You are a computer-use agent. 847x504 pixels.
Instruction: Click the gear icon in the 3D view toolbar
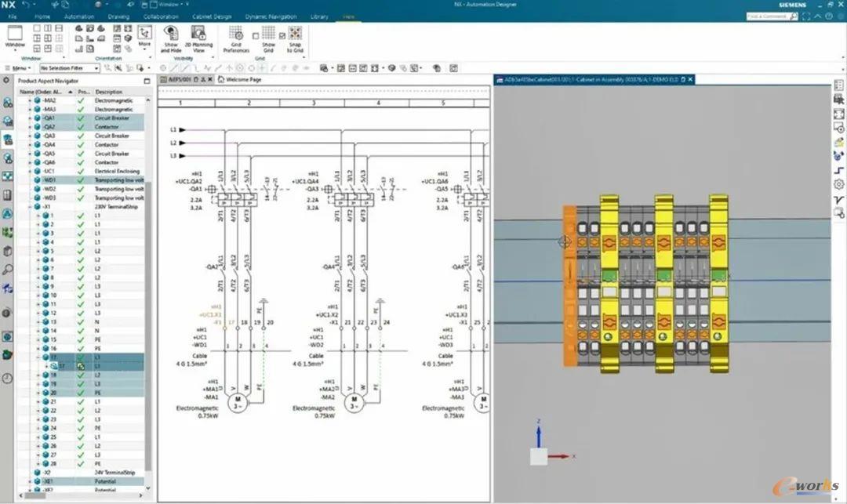838,184
